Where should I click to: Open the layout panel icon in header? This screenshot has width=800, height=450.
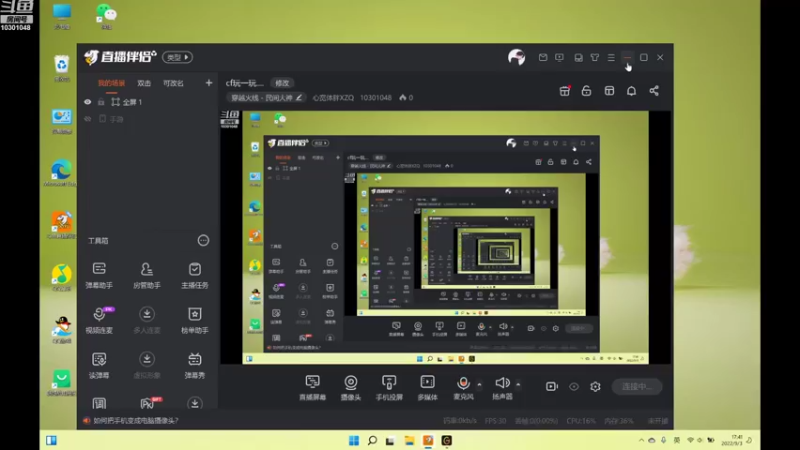[x=609, y=91]
